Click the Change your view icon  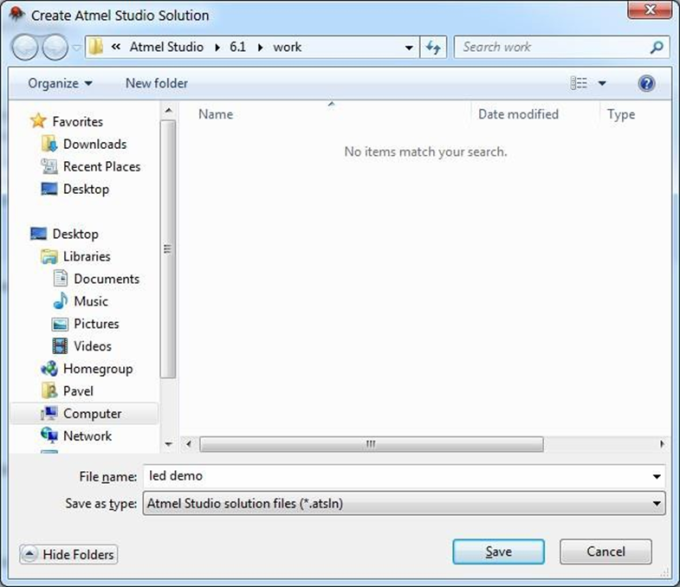coord(579,83)
